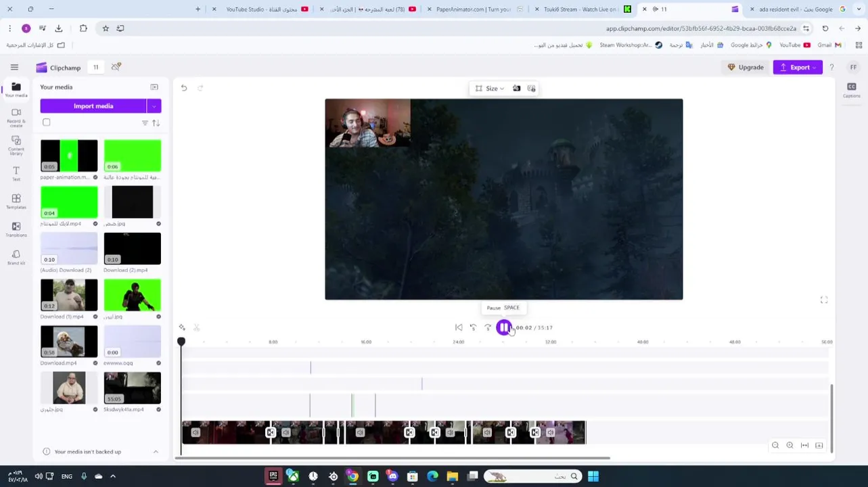Fit timeline to screen
This screenshot has height=487, width=868.
804,445
